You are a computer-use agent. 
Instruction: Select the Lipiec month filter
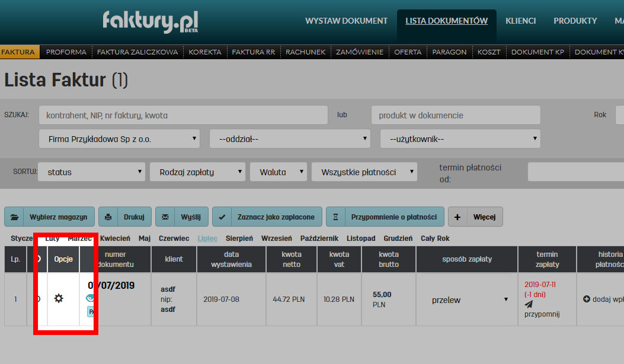[207, 239]
